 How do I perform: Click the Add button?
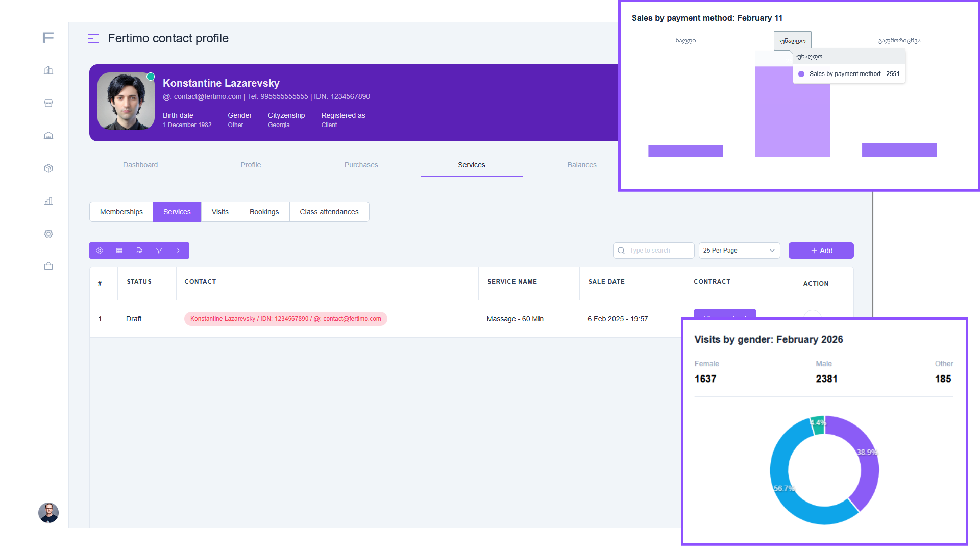point(821,251)
